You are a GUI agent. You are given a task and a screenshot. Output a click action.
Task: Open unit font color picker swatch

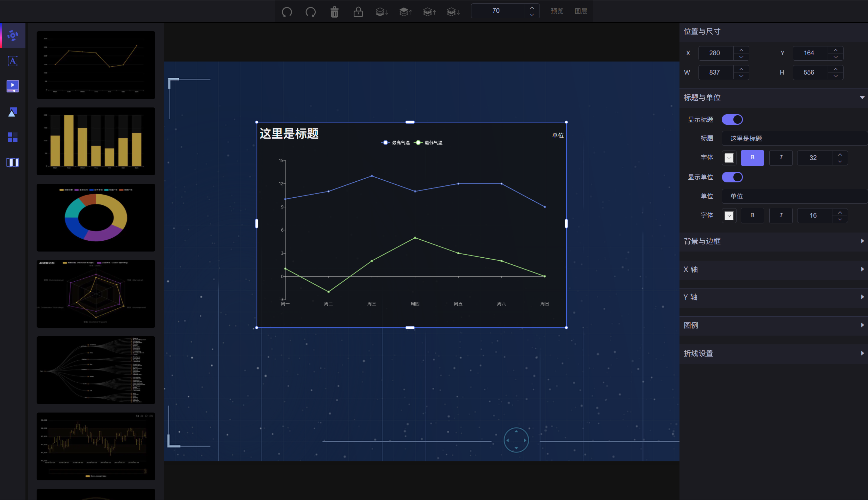(x=729, y=215)
